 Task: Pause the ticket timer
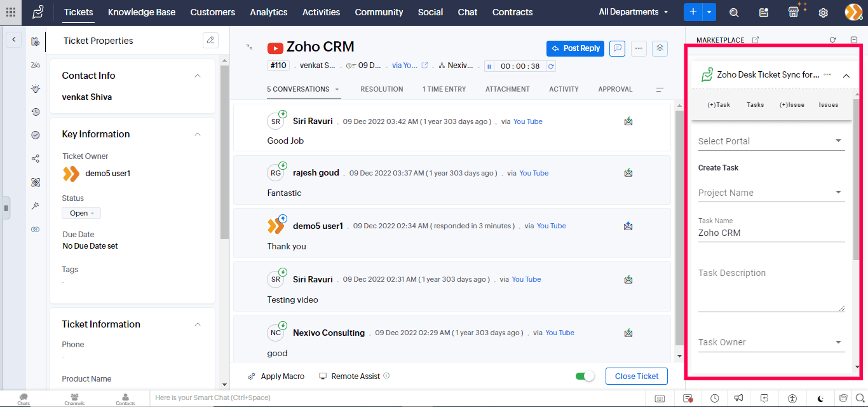click(x=489, y=66)
